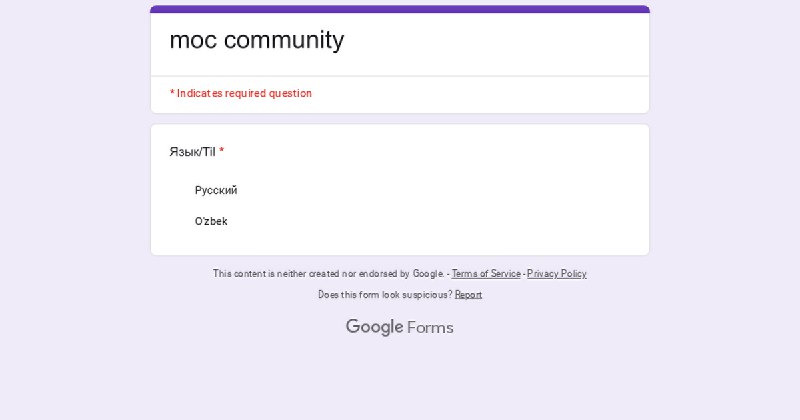Click the lavender page background below Google Forms

point(399,380)
